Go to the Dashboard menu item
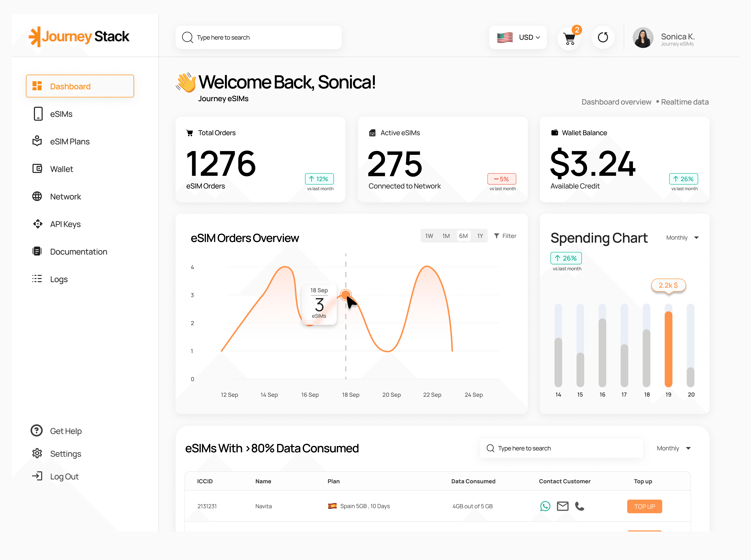This screenshot has height=560, width=751. click(x=70, y=86)
